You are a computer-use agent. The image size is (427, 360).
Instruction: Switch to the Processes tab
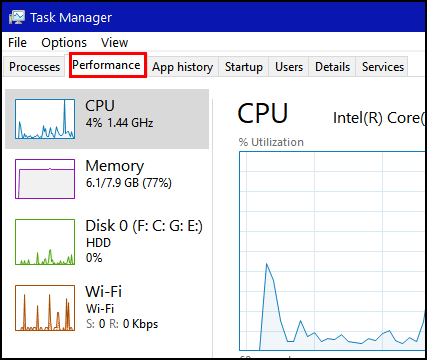pos(34,67)
